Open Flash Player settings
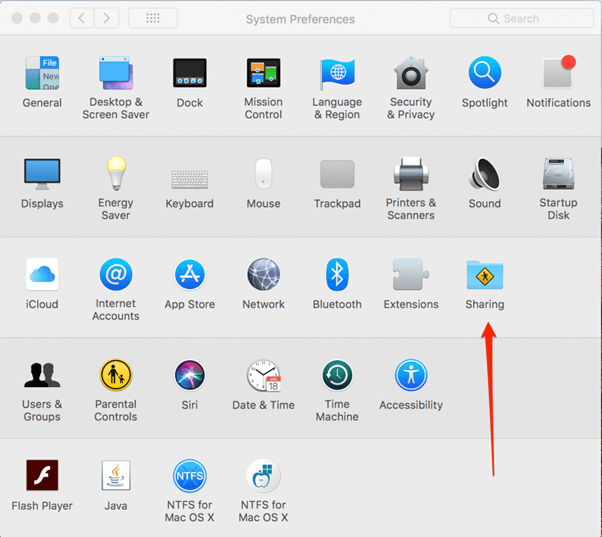 [x=42, y=475]
